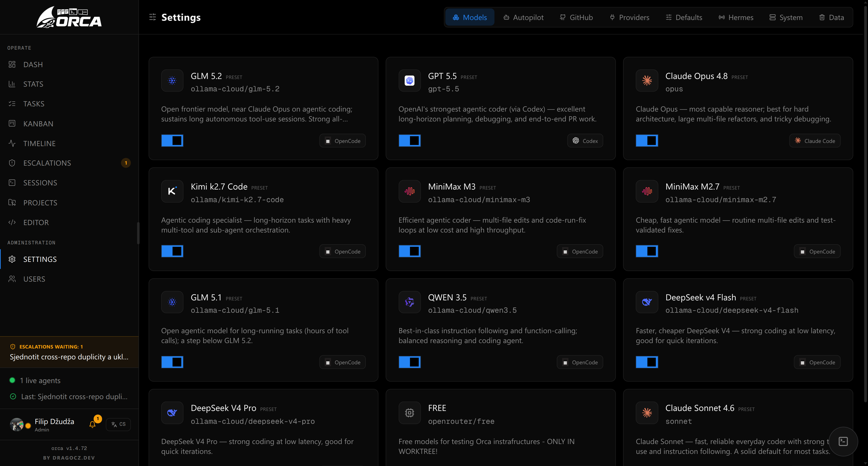Click the Claude Code badge on Opus
868x466 pixels.
pos(815,141)
